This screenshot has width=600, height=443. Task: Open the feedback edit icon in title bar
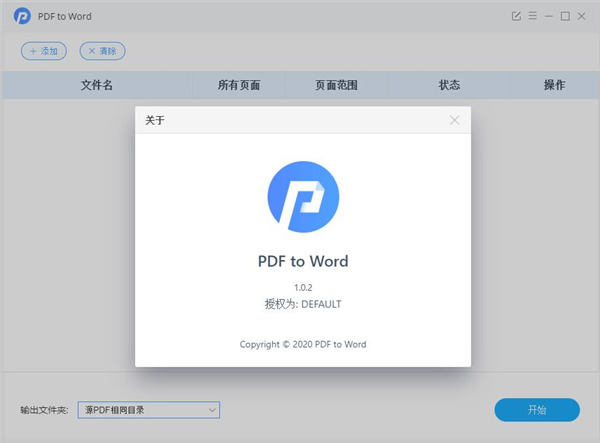tap(516, 16)
